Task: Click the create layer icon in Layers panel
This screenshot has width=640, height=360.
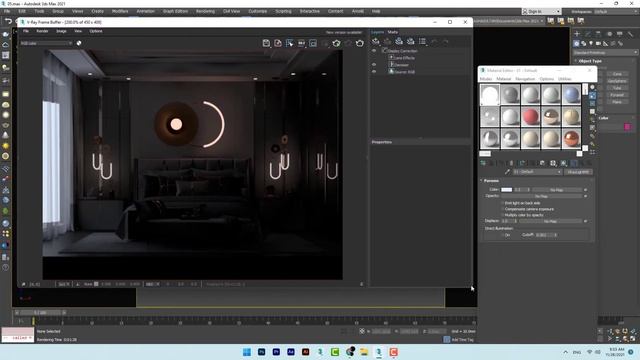Action: tap(376, 41)
